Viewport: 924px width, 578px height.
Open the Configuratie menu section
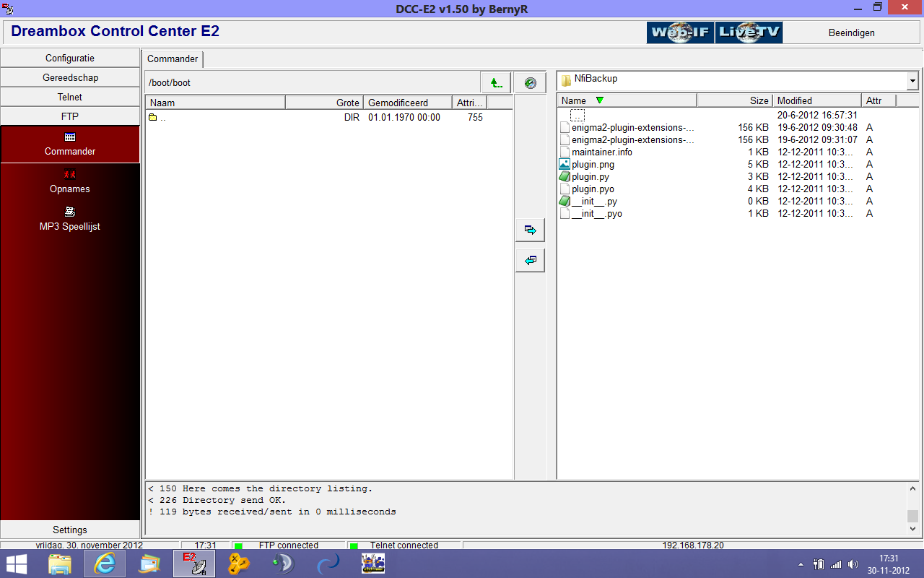[70, 58]
